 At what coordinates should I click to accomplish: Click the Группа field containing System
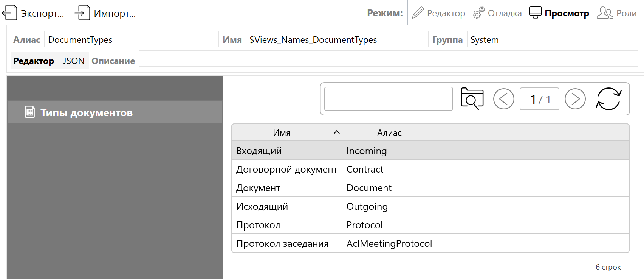pos(552,40)
